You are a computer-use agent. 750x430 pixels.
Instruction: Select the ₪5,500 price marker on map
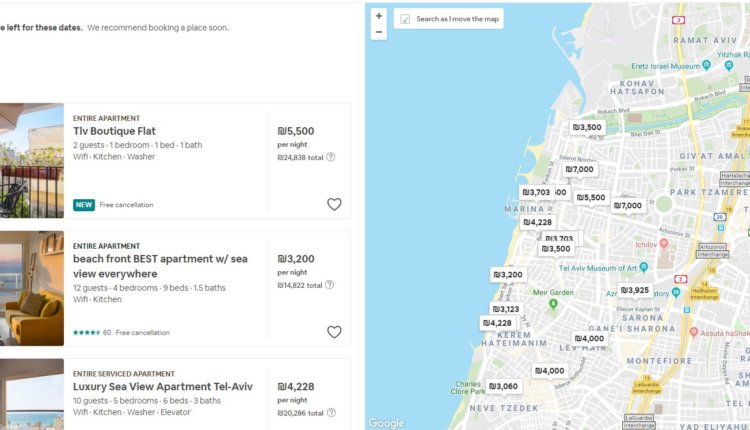tap(591, 197)
